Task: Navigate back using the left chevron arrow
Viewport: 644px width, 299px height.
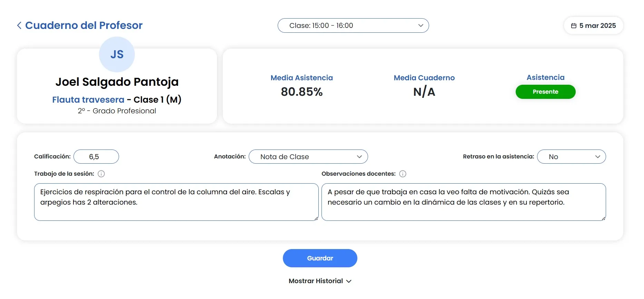Action: coord(19,25)
